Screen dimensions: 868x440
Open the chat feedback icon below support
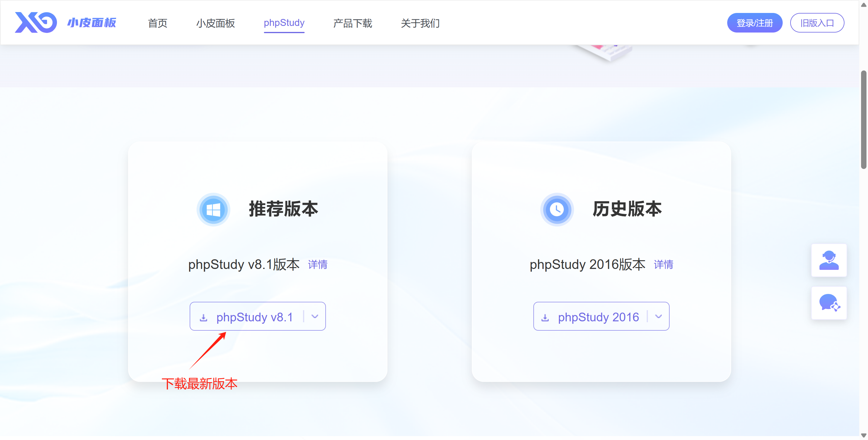[829, 303]
